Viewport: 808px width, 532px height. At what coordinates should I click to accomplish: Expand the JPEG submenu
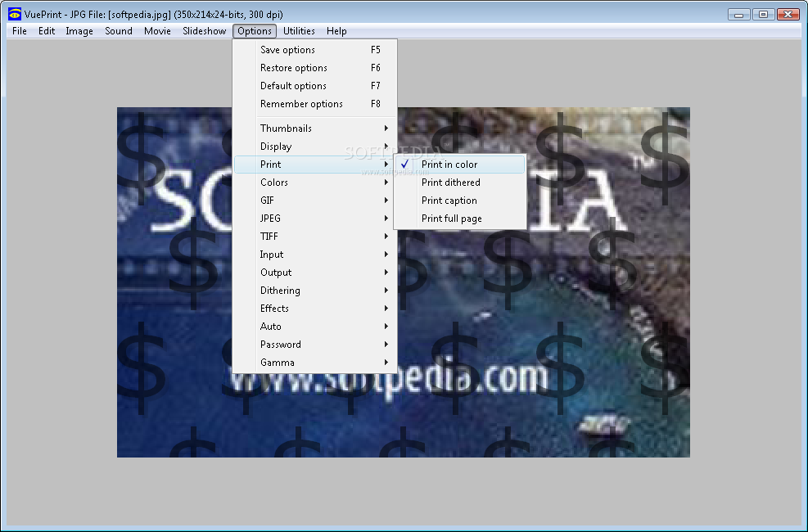(x=315, y=219)
